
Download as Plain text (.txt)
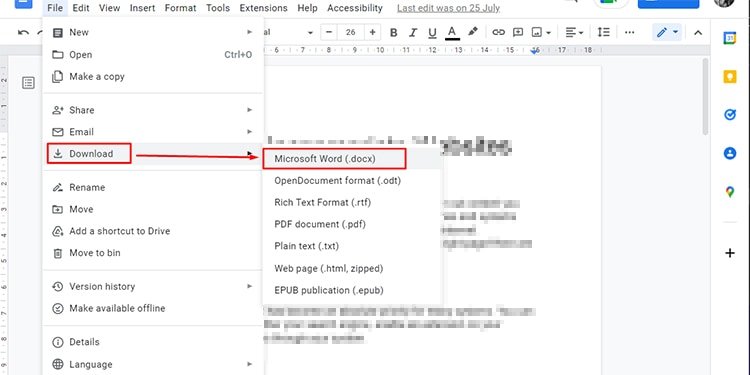tap(352, 246)
